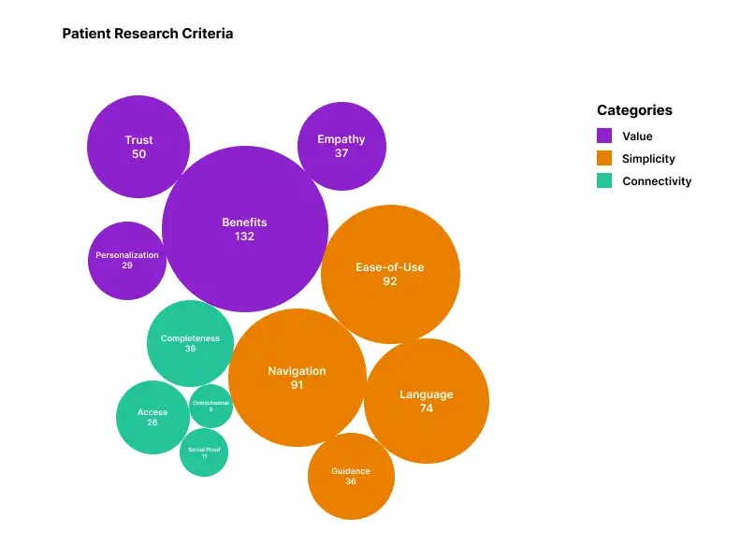Select the Navigation 91 bubble

pos(297,378)
